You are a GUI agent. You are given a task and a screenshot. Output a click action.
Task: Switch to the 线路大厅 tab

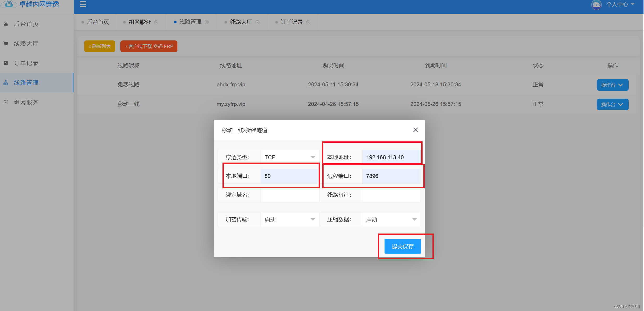coord(241,22)
